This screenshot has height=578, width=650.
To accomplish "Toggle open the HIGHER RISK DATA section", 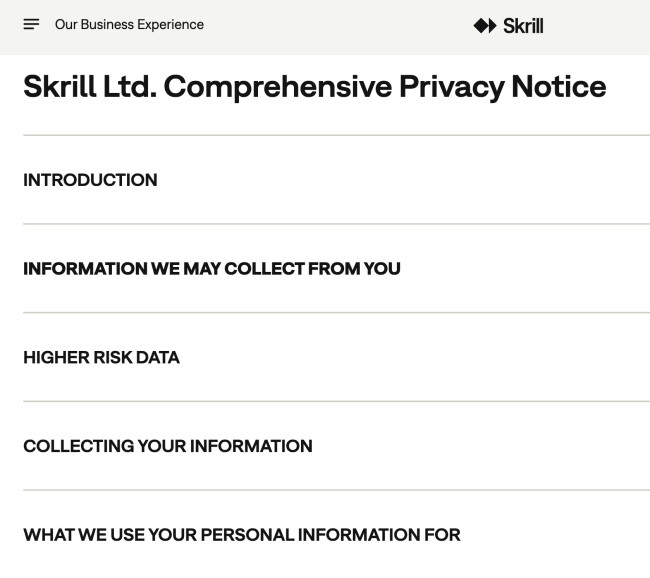I will 101,357.
